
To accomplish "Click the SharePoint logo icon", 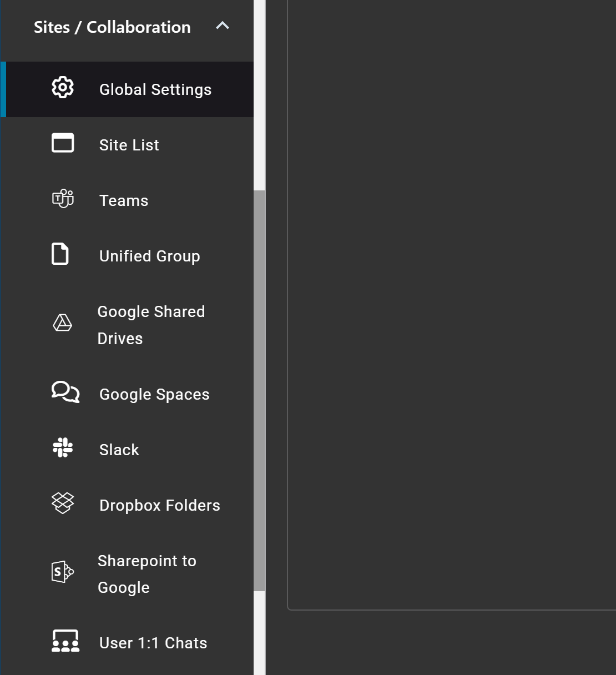I will click(x=63, y=572).
